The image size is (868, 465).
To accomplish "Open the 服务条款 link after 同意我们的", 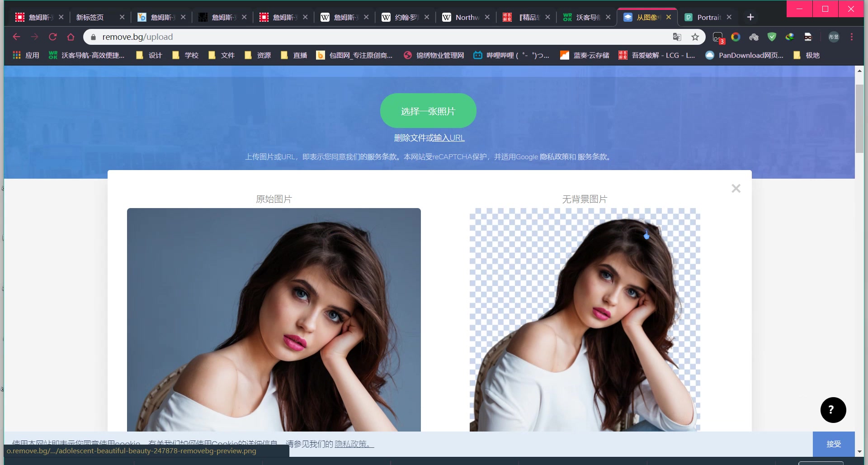I will [383, 157].
